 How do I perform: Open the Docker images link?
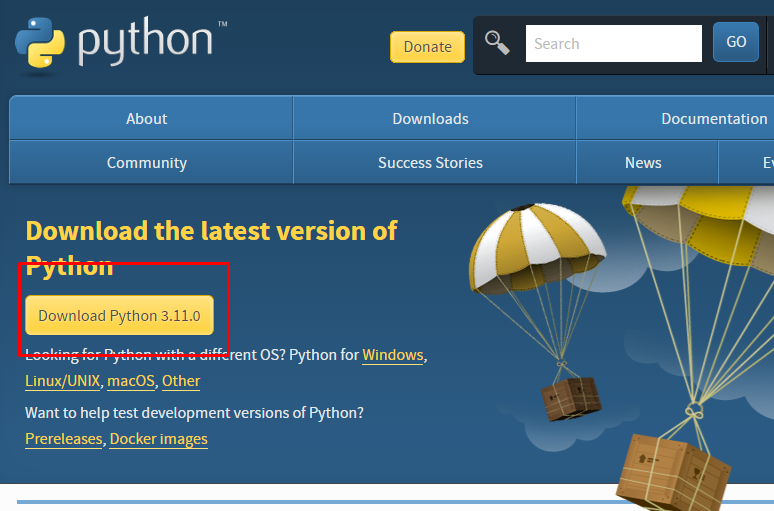point(158,439)
